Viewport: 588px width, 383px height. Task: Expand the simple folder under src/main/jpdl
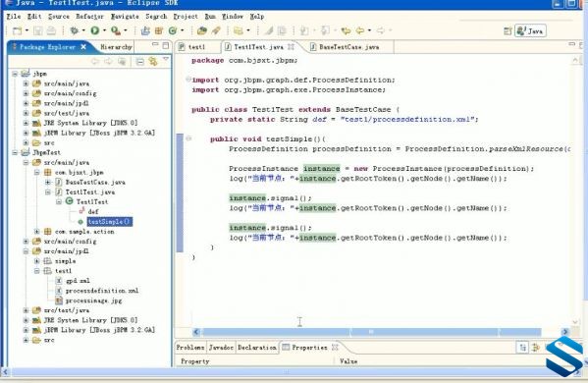(36, 260)
